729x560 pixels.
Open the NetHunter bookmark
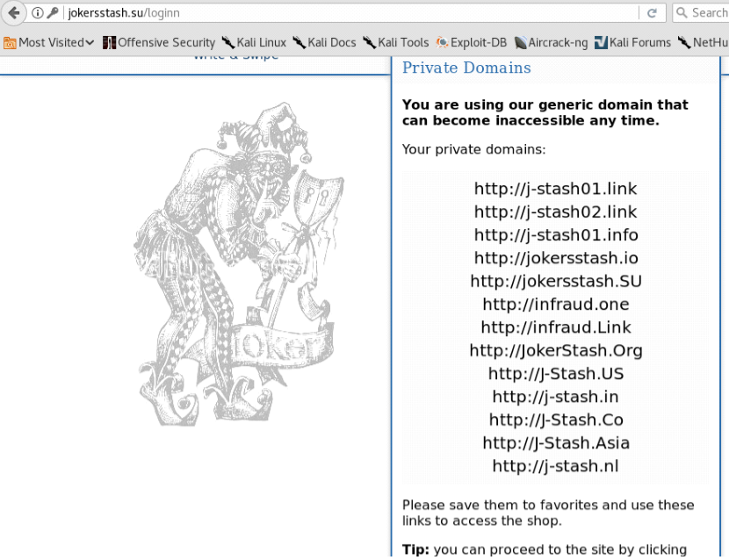pyautogui.click(x=703, y=43)
